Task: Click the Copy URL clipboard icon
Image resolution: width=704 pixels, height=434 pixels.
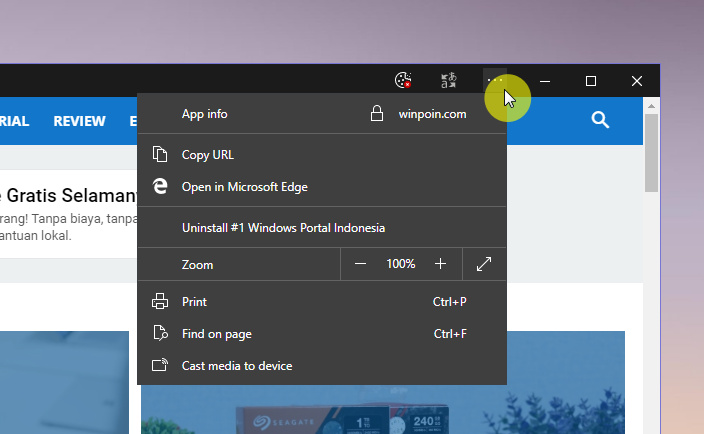Action: 160,154
